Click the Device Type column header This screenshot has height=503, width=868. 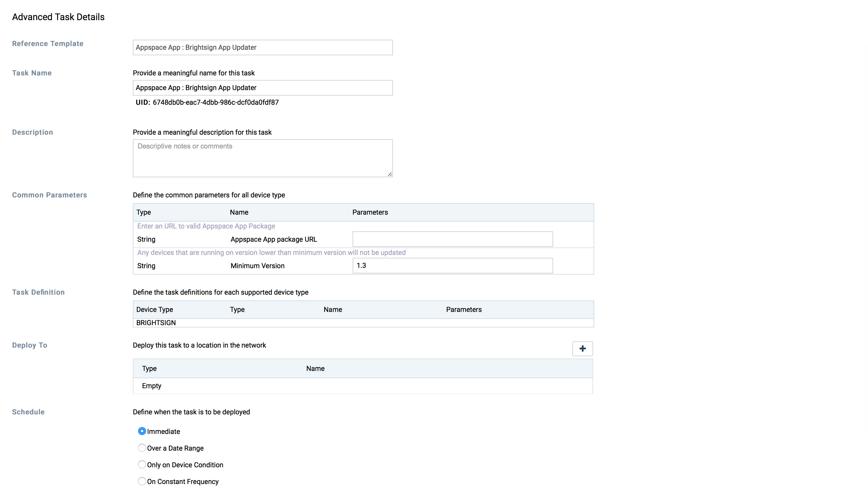coord(155,309)
